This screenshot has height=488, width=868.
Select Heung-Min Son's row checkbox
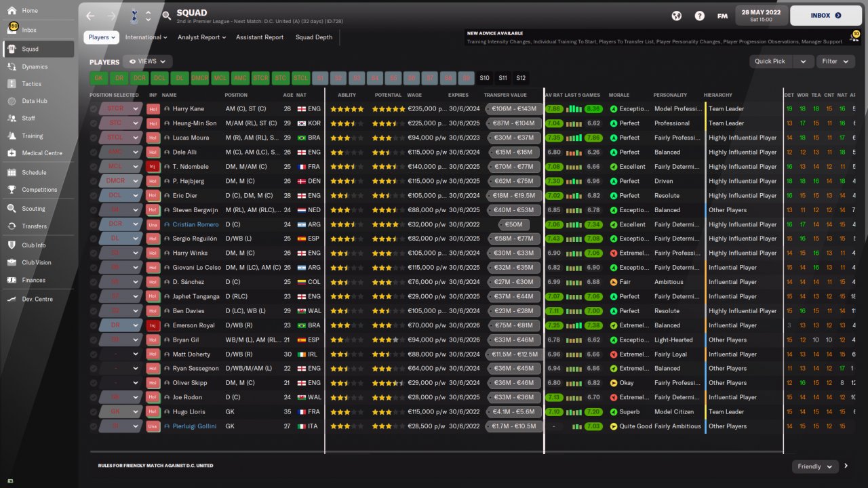pos(94,123)
